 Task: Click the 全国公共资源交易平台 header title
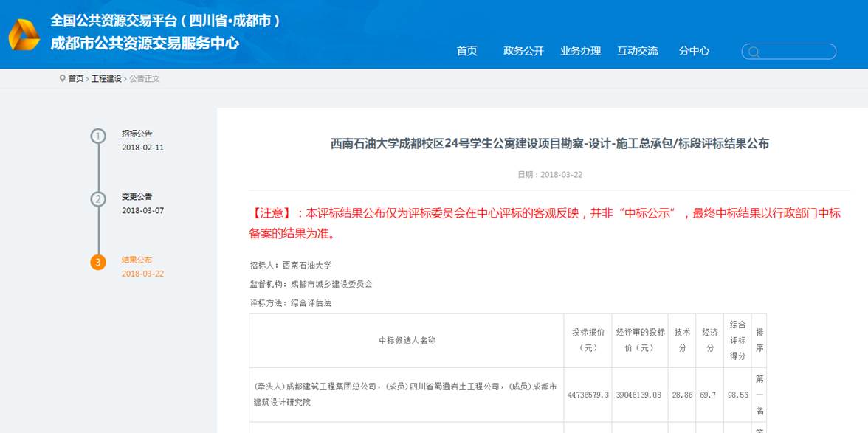165,21
